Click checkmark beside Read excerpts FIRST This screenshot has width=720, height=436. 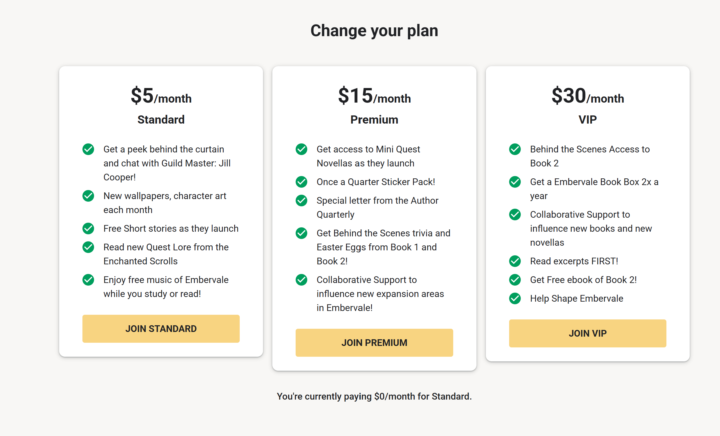(515, 261)
